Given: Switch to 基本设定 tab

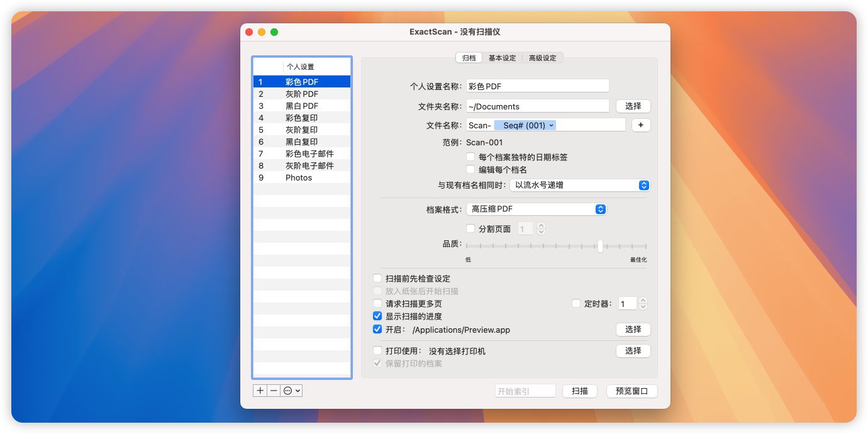Looking at the screenshot, I should tap(502, 58).
